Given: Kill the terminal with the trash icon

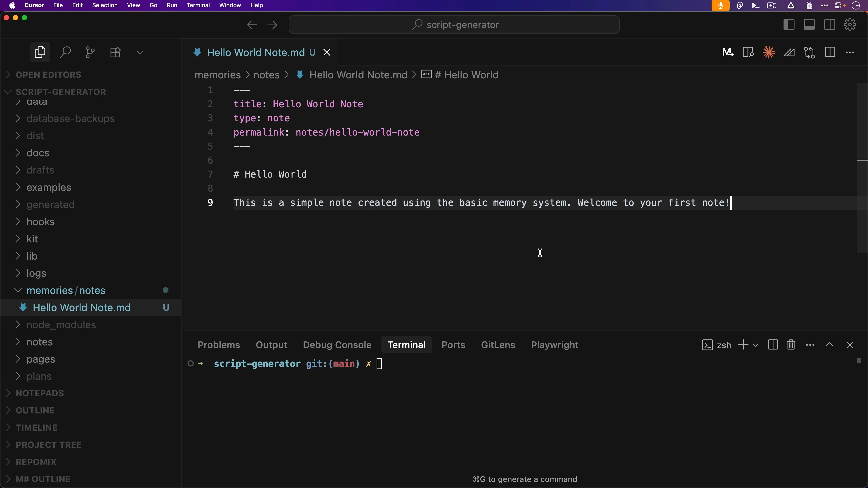Looking at the screenshot, I should pyautogui.click(x=791, y=345).
